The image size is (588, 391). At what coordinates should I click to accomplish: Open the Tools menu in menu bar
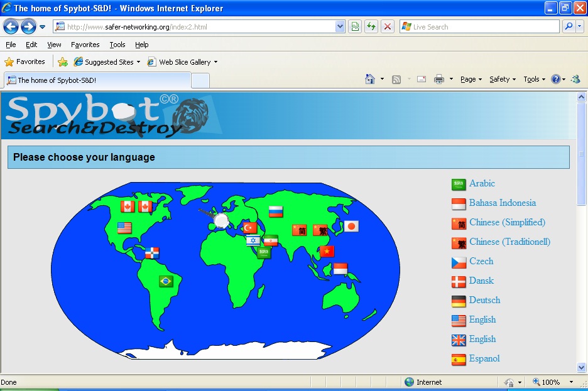click(x=117, y=45)
